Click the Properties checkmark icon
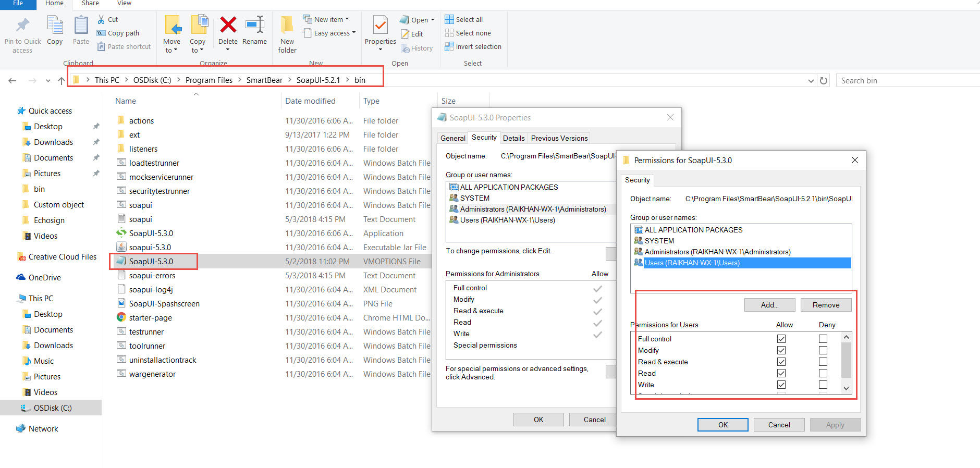 tap(381, 24)
